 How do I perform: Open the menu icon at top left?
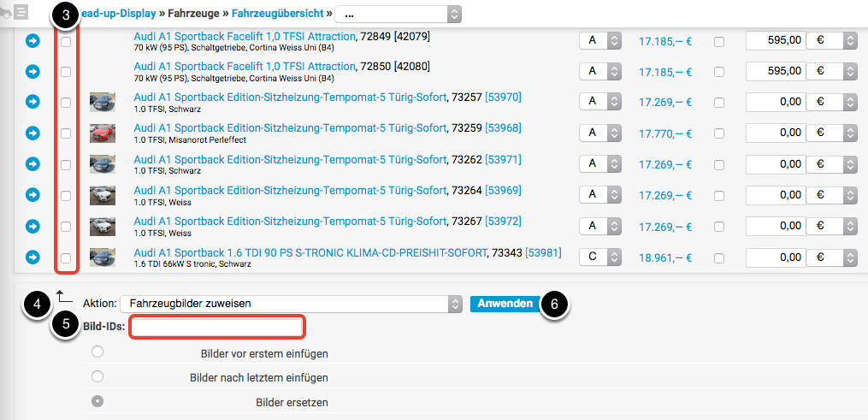[21, 12]
